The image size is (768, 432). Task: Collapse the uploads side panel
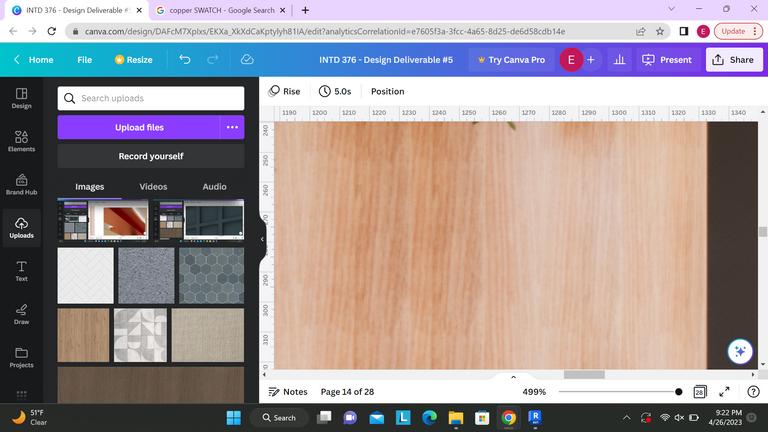[262, 239]
